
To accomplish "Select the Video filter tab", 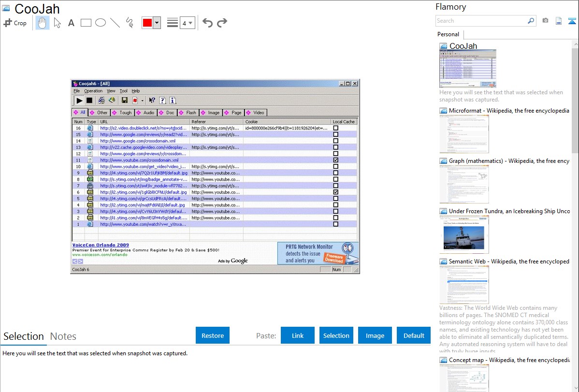I will click(x=256, y=112).
